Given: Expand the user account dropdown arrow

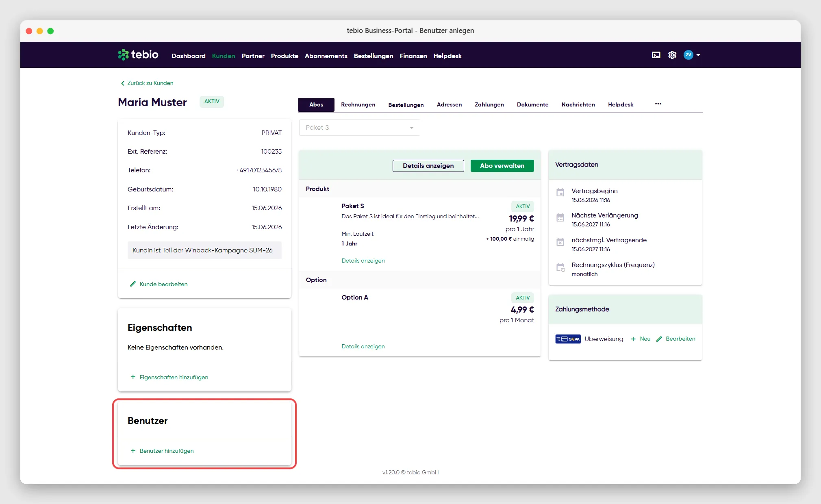Looking at the screenshot, I should click(x=698, y=55).
